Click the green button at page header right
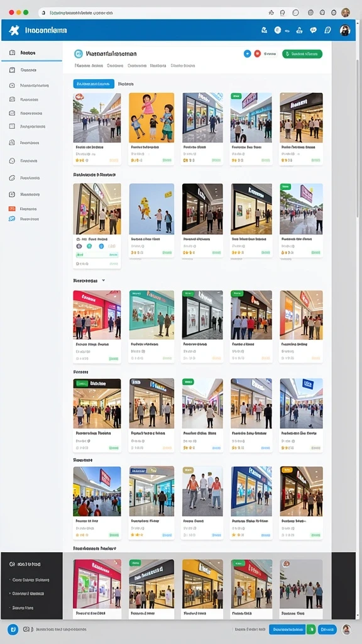The width and height of the screenshot is (362, 644). click(x=302, y=54)
